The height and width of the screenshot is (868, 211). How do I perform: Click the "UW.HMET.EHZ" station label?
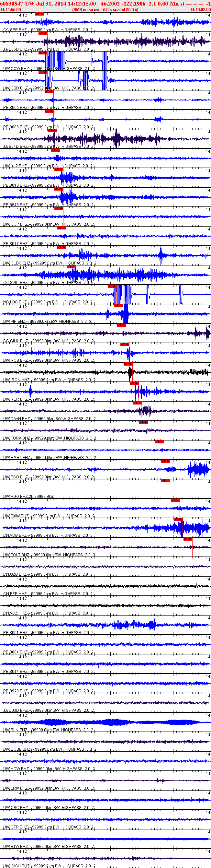pos(17,458)
